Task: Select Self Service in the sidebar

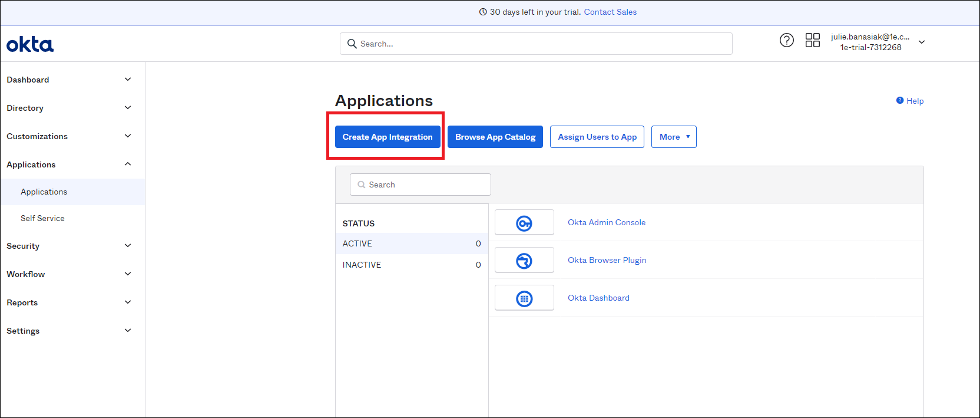Action: click(x=42, y=218)
